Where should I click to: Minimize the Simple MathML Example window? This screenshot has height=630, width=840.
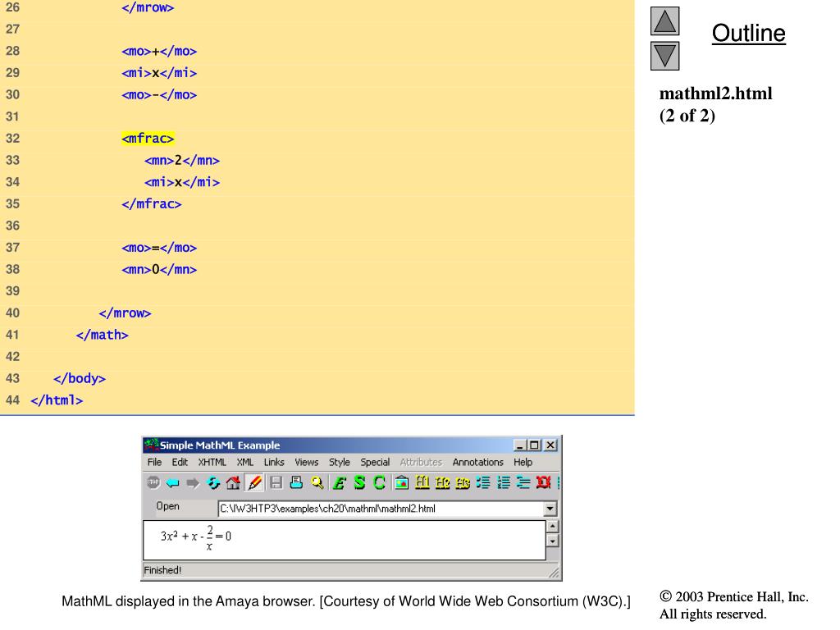[519, 445]
